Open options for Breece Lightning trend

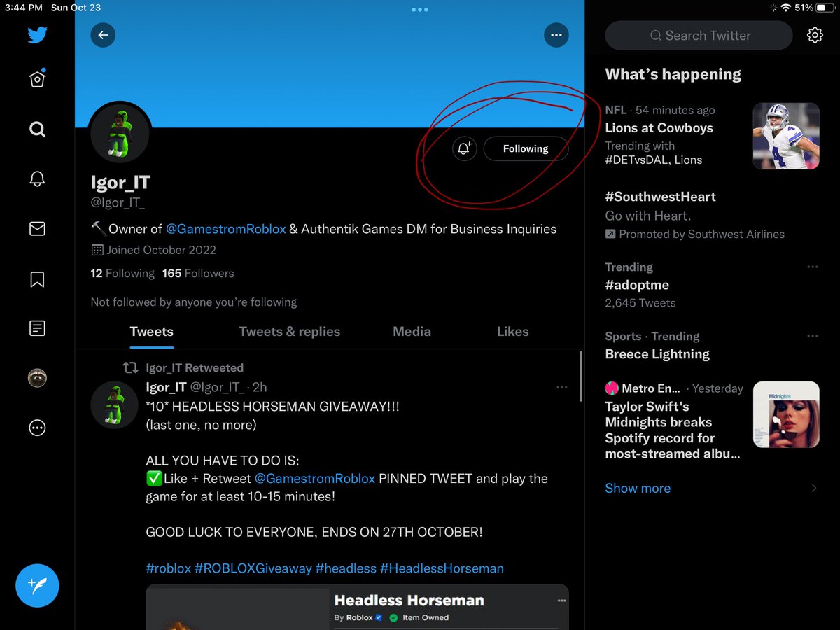click(x=812, y=336)
